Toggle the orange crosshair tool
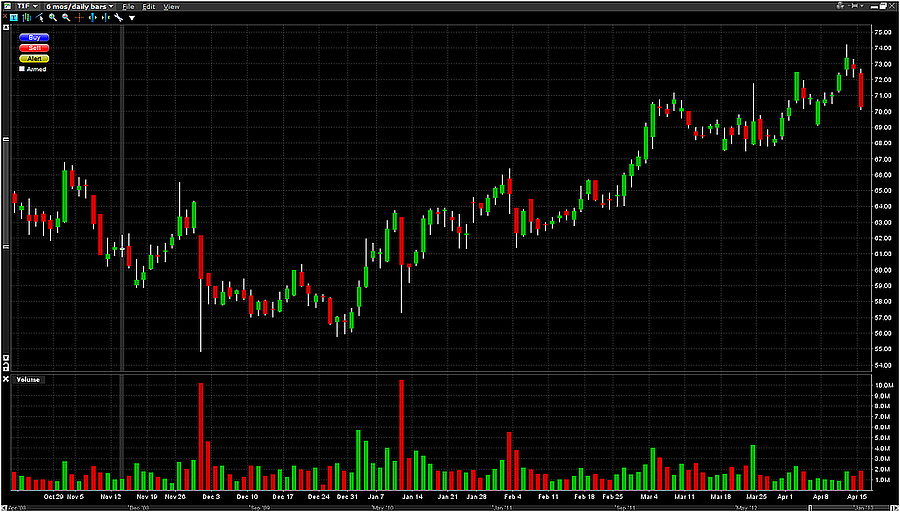Viewport: 900px width, 512px height. point(79,17)
